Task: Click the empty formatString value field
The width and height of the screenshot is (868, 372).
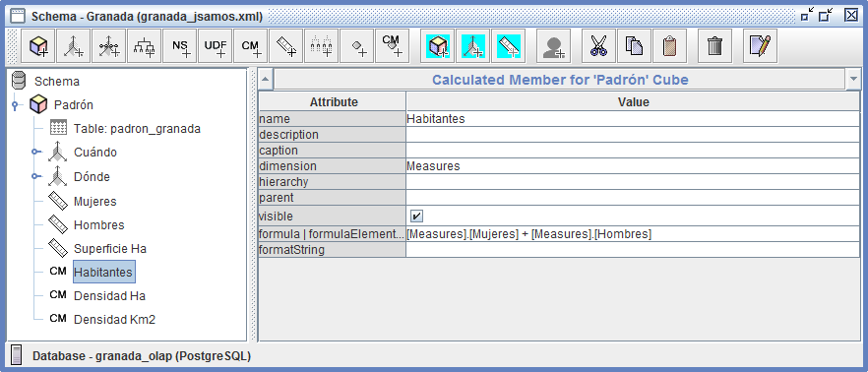Action: (633, 250)
